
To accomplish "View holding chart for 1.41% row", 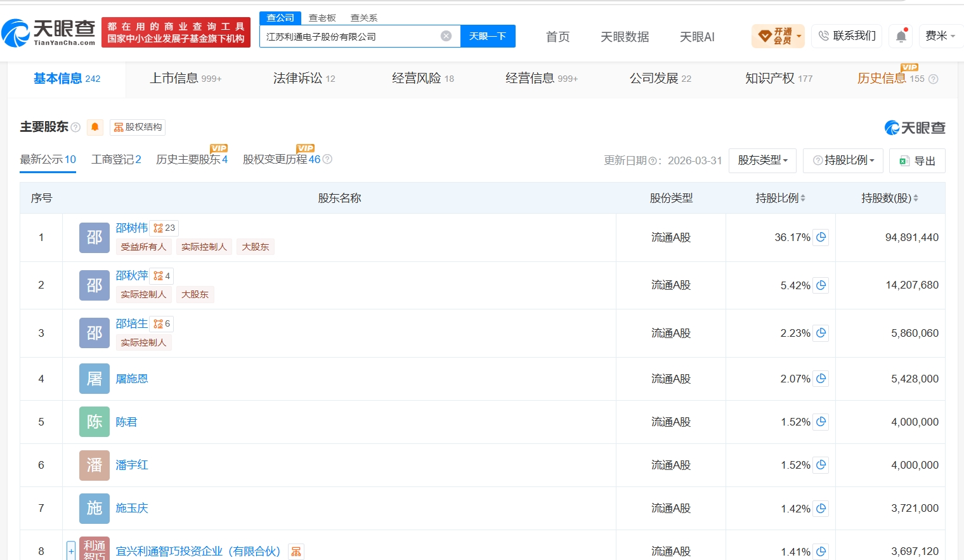I will pyautogui.click(x=821, y=551).
